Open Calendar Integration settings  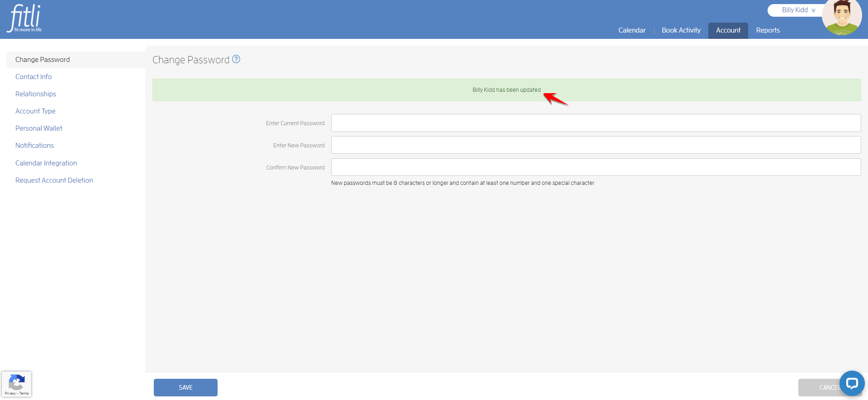(46, 163)
